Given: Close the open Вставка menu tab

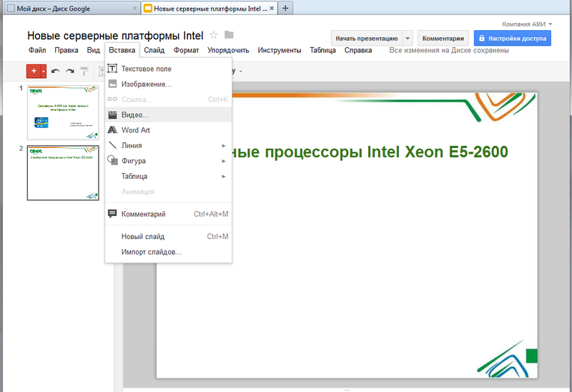Looking at the screenshot, I should pos(122,50).
